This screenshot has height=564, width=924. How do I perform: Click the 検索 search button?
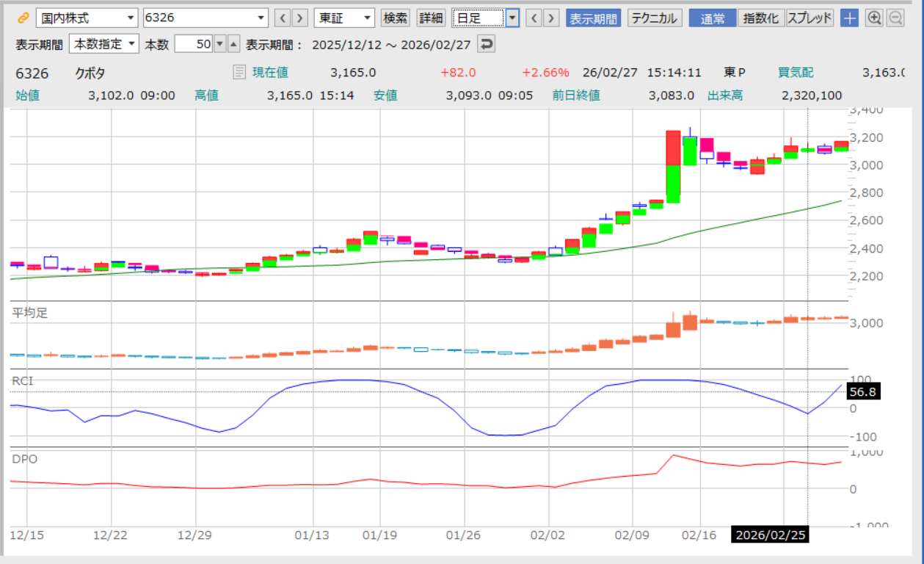(396, 18)
